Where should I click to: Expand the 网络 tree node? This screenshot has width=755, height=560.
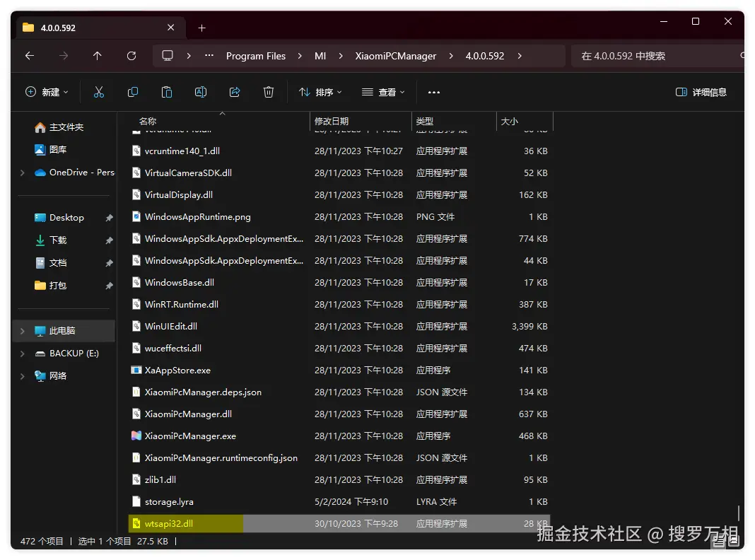[22, 376]
